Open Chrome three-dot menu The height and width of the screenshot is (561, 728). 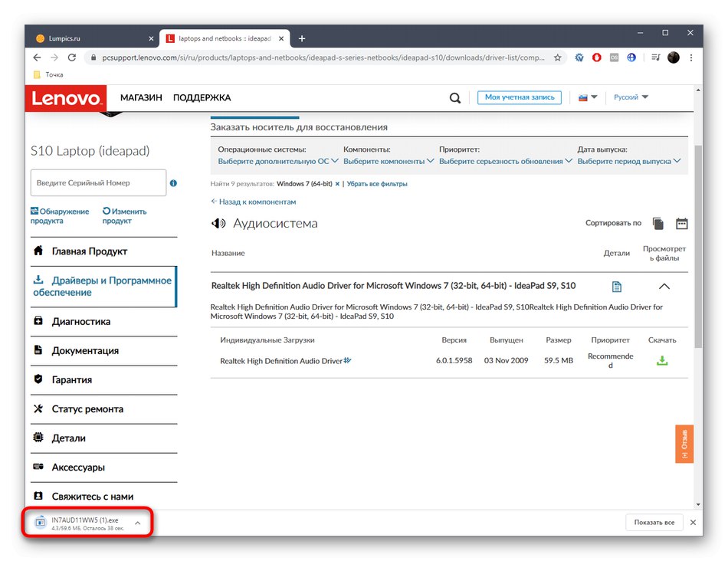pos(691,57)
